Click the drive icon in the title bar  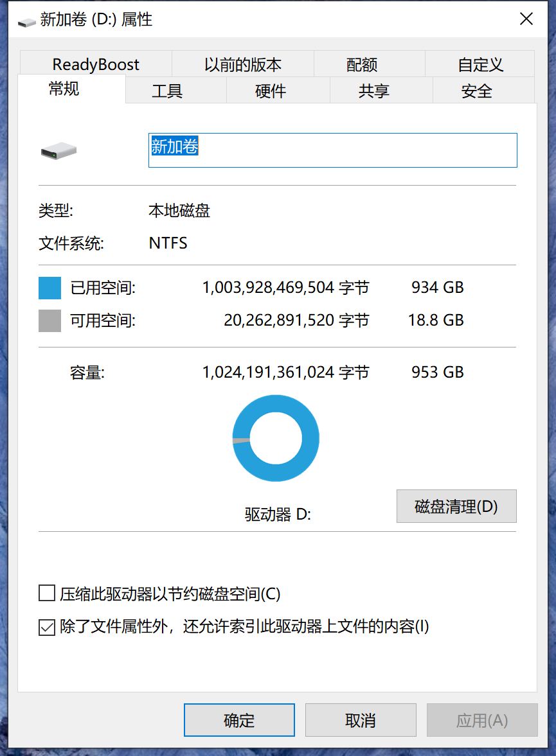click(26, 21)
